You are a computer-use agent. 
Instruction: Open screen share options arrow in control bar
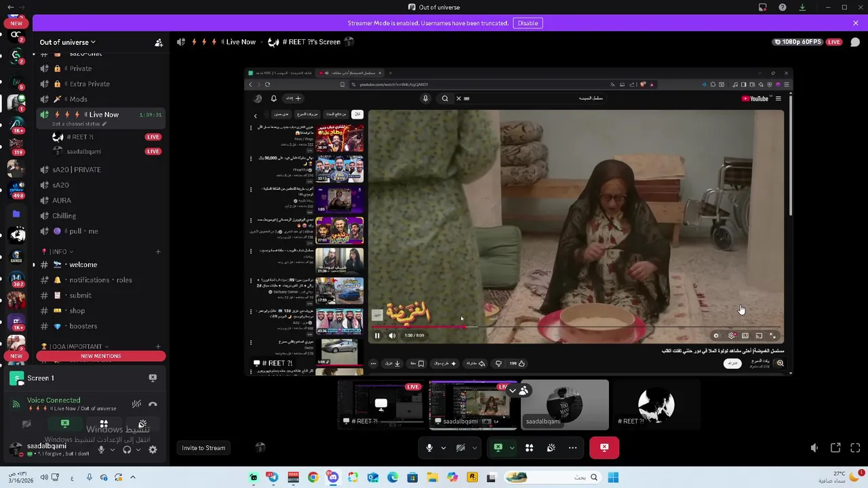pos(512,447)
